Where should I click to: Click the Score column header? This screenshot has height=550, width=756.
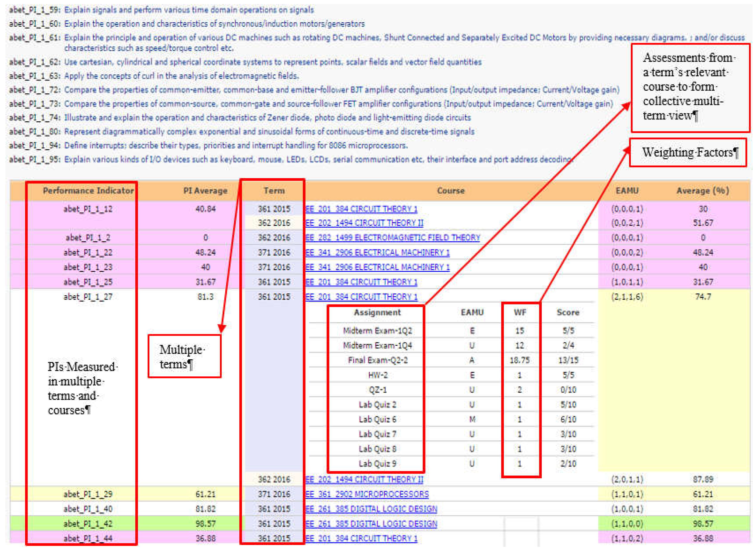(x=568, y=312)
